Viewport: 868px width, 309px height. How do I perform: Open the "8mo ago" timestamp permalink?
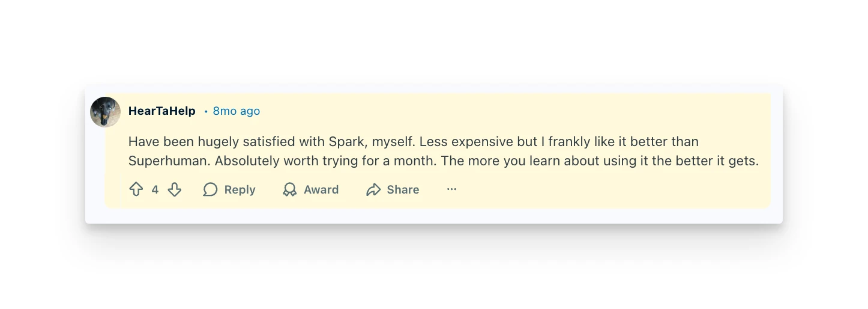pos(237,111)
